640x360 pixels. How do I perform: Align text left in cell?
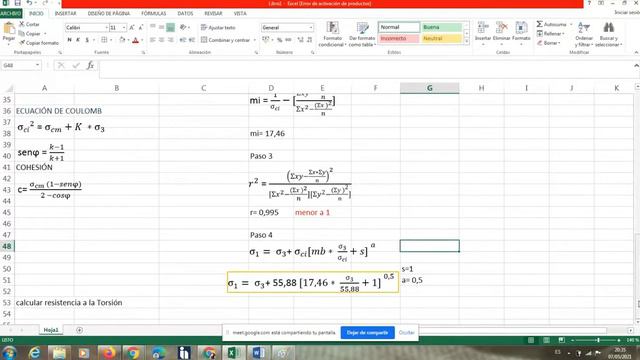pyautogui.click(x=153, y=40)
